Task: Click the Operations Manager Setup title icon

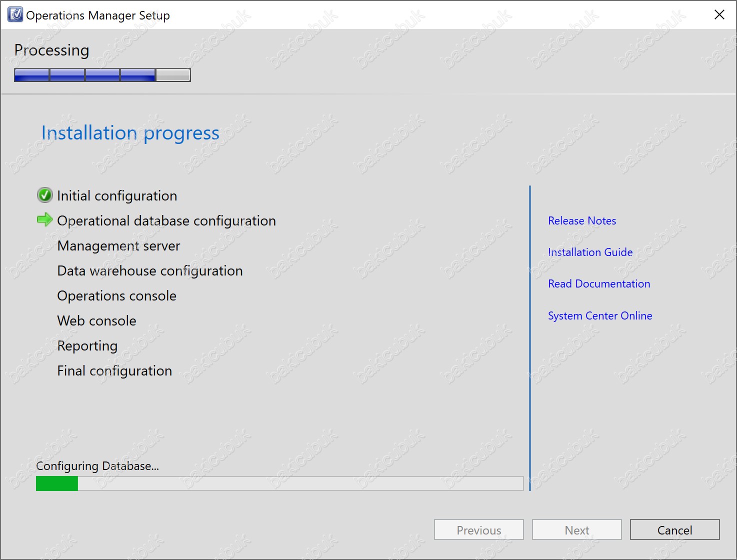Action: coord(15,15)
